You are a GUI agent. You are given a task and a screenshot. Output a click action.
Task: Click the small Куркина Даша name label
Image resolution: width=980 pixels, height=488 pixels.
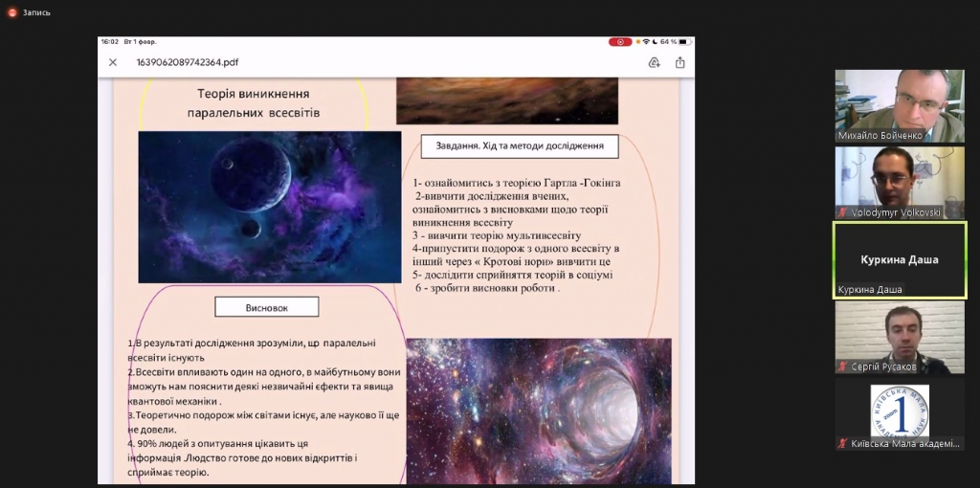coord(869,289)
